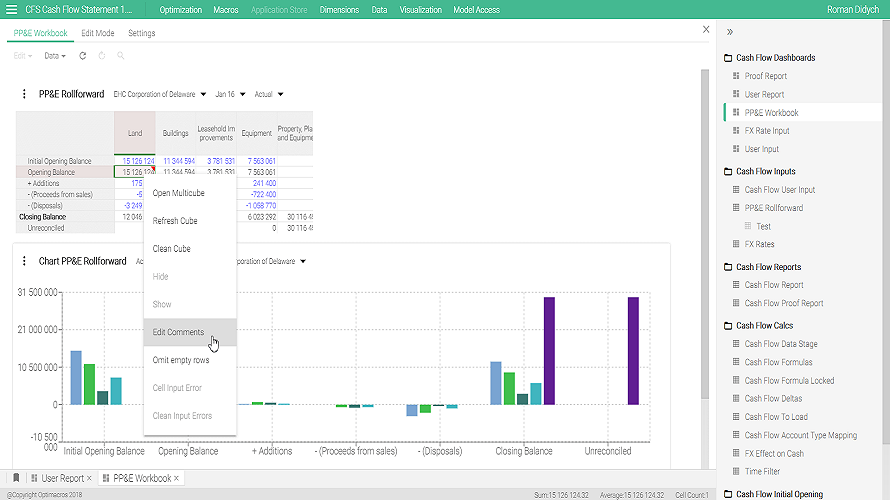890x500 pixels.
Task: Expand the Data toolbar dropdown
Action: [x=55, y=56]
